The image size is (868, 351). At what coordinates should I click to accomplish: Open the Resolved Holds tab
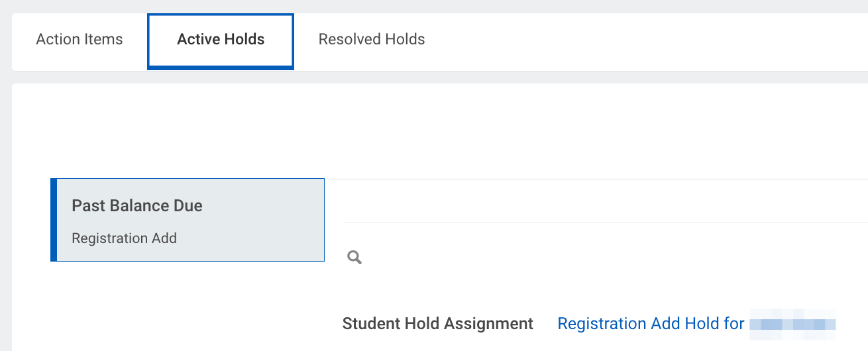372,40
